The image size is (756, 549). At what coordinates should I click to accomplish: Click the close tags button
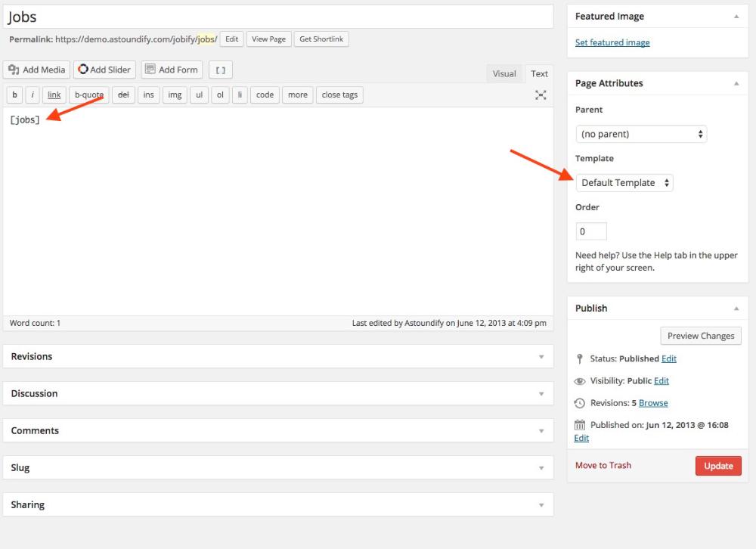click(x=339, y=95)
